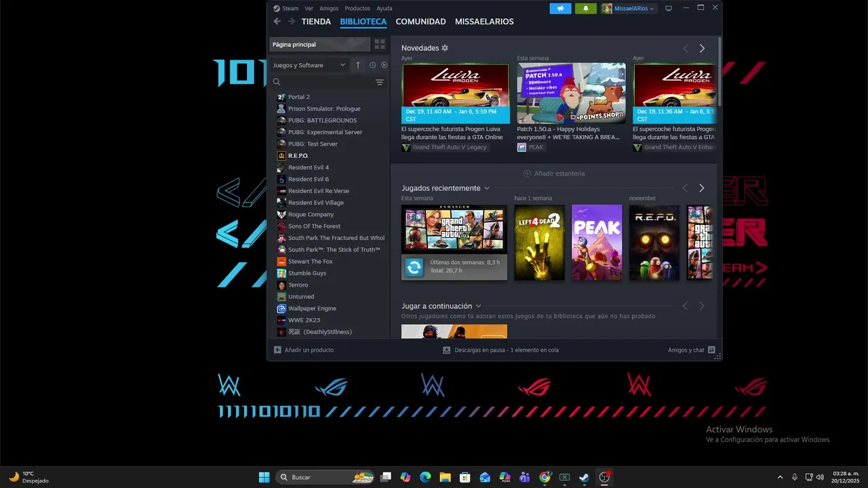Show previous Novedades items with left arrow

tap(685, 48)
